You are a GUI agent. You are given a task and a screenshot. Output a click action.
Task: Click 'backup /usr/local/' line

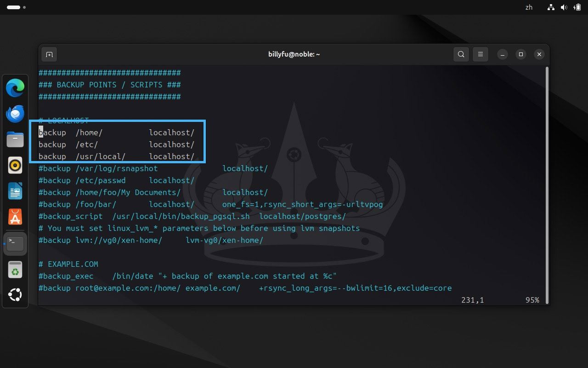point(117,156)
